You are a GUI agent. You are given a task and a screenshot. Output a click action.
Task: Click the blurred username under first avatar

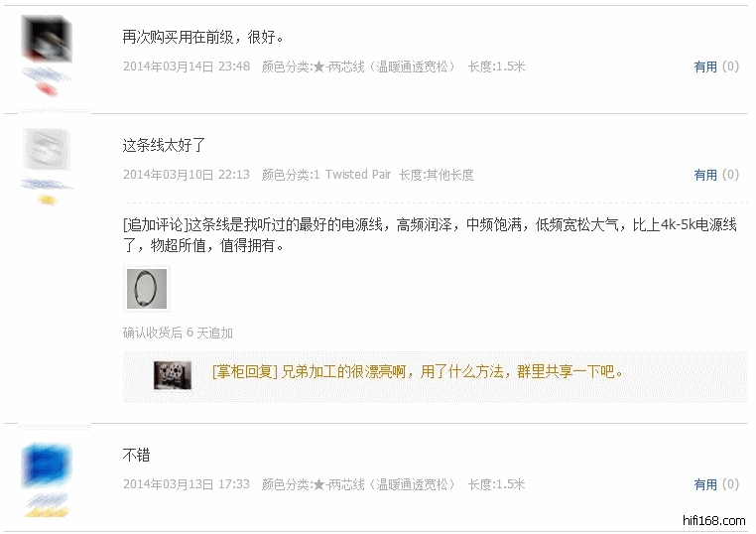coord(47,74)
